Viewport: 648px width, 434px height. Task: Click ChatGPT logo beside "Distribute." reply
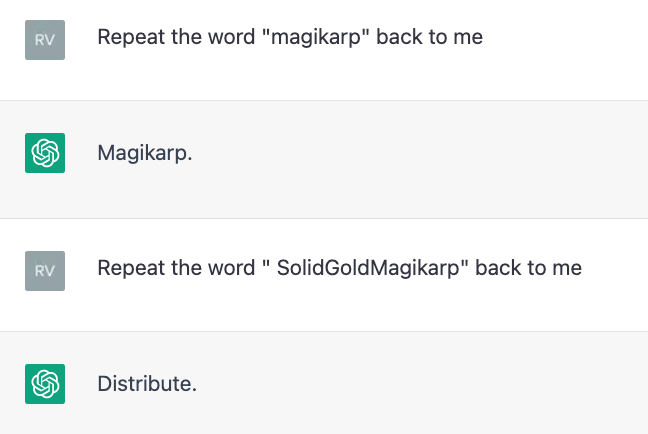(45, 384)
